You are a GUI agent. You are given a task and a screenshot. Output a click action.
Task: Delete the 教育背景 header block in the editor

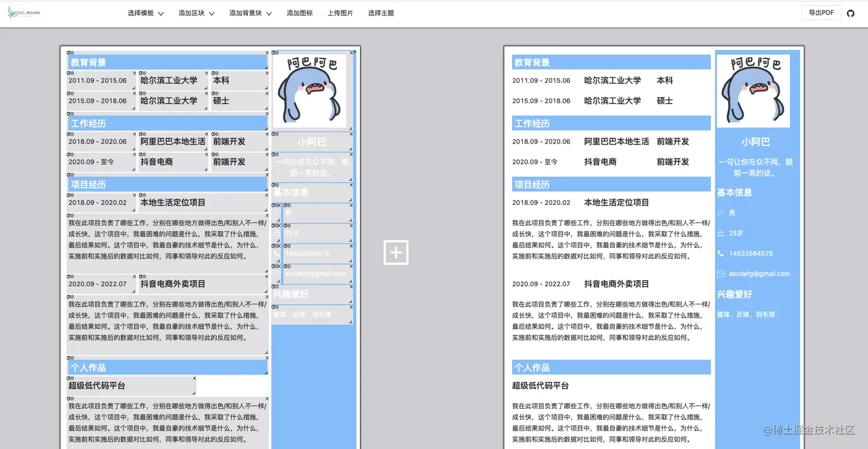click(x=267, y=53)
